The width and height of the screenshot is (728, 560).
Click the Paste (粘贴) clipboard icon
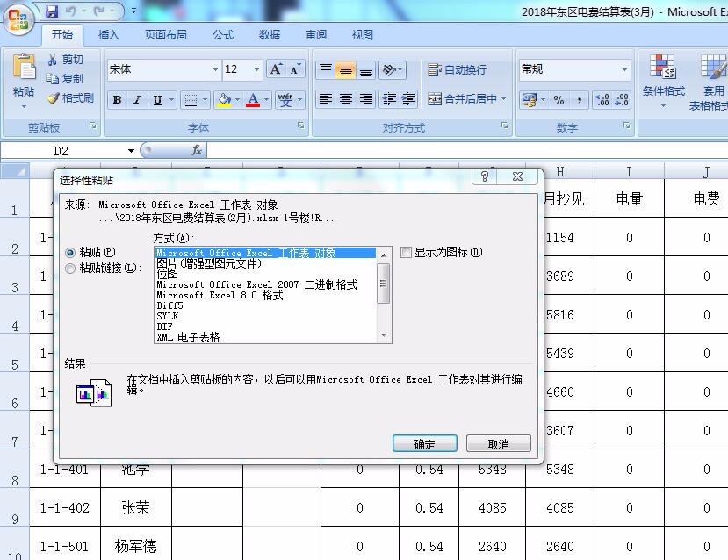[x=24, y=68]
